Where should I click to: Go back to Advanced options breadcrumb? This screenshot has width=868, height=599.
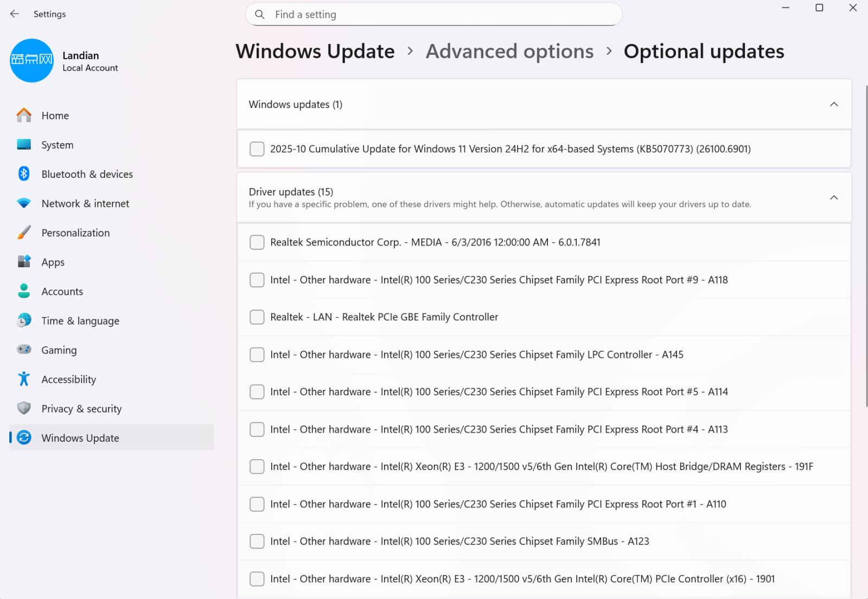509,51
